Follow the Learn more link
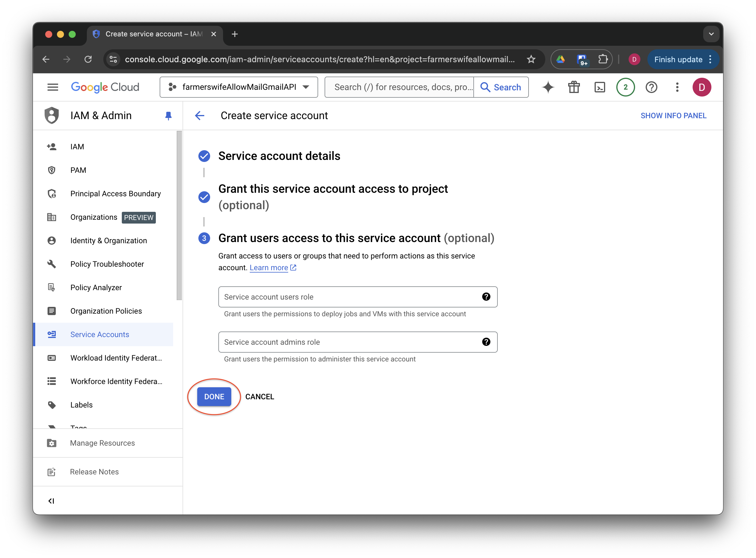 (x=269, y=268)
